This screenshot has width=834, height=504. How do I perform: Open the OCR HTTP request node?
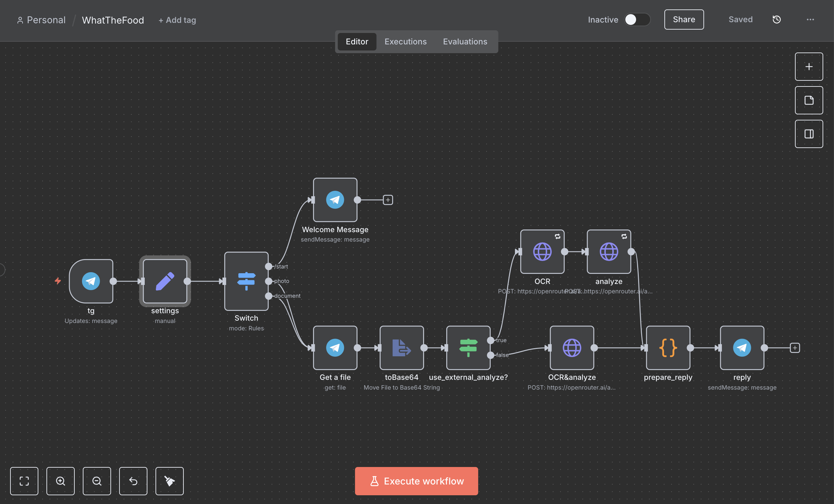[542, 252]
